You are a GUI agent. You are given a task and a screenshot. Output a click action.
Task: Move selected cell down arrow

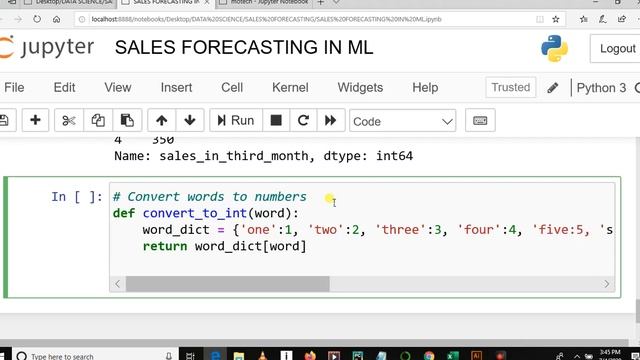190,120
